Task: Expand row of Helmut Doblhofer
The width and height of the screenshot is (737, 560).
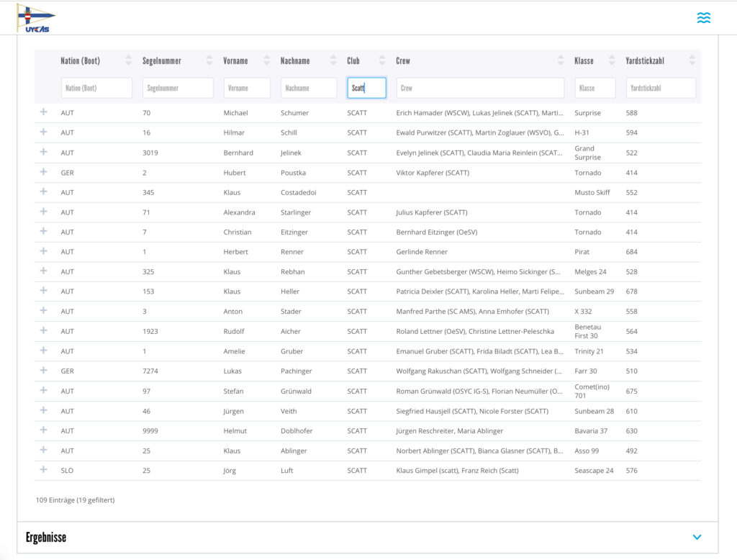Action: coord(44,430)
